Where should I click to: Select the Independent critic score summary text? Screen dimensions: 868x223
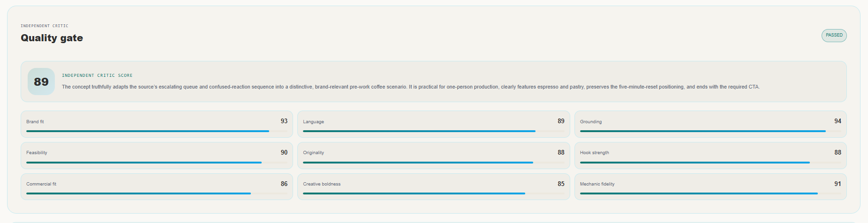[x=411, y=87]
